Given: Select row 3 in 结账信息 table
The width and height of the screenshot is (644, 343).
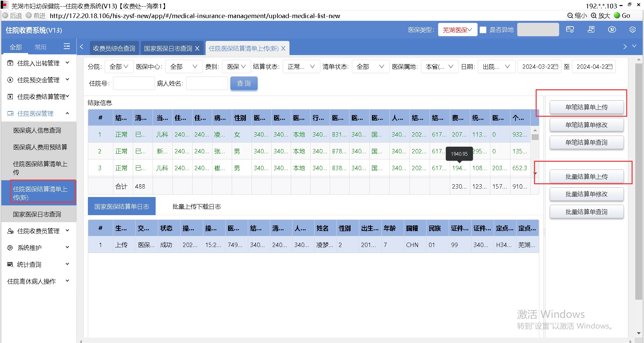Looking at the screenshot, I should pos(309,168).
